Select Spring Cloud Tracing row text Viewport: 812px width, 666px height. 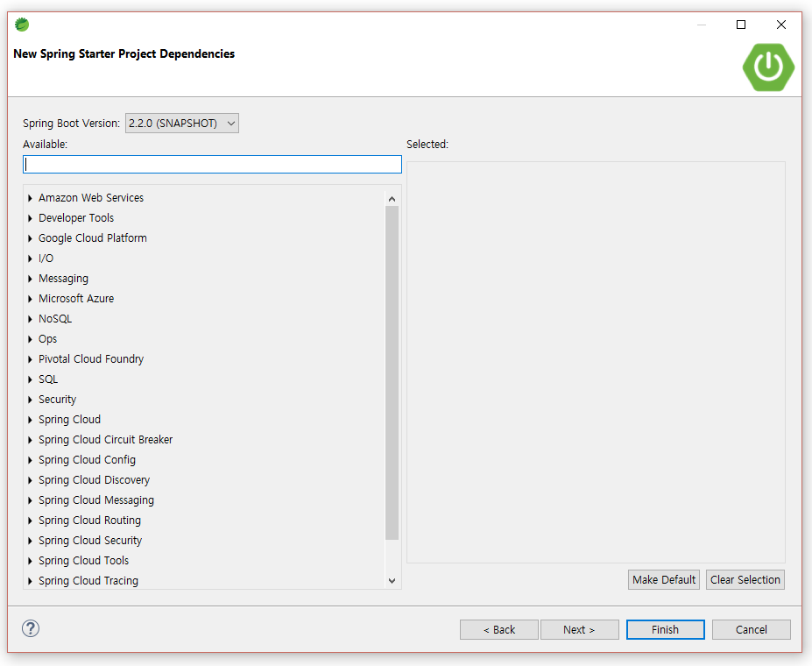click(88, 581)
